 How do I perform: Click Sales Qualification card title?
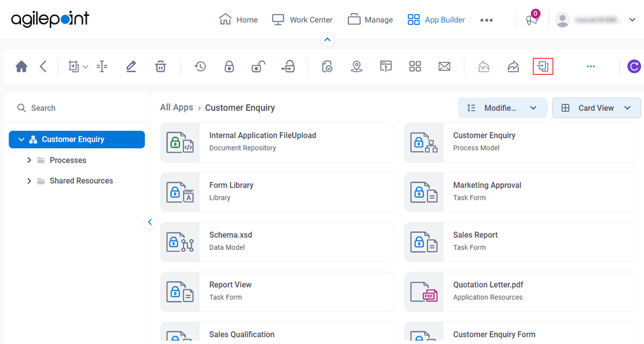(242, 334)
